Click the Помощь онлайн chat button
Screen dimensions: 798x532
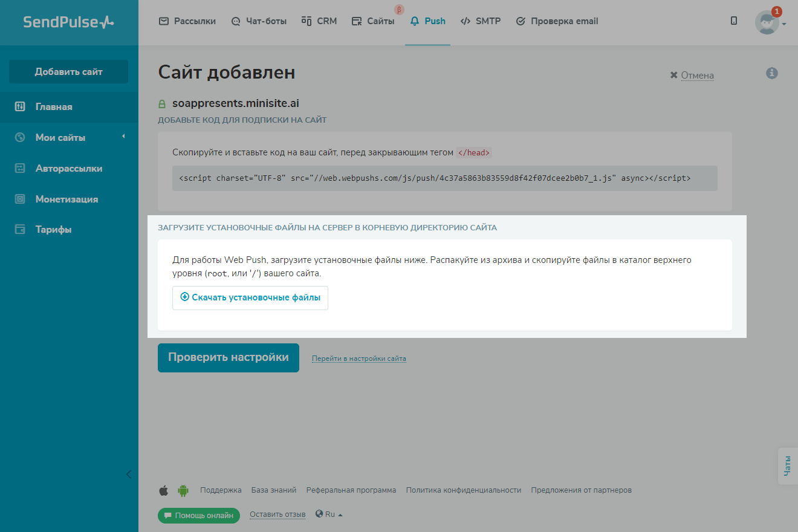[x=199, y=516]
